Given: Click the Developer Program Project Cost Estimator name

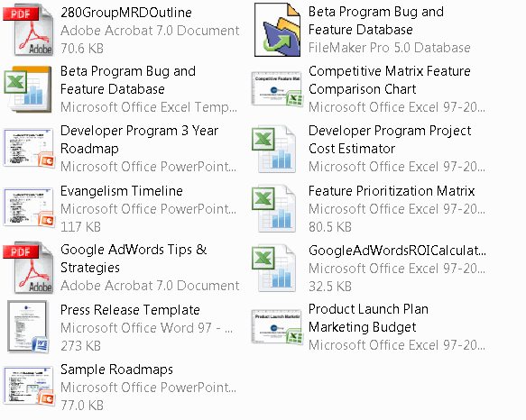Looking at the screenshot, I should click(x=390, y=140).
